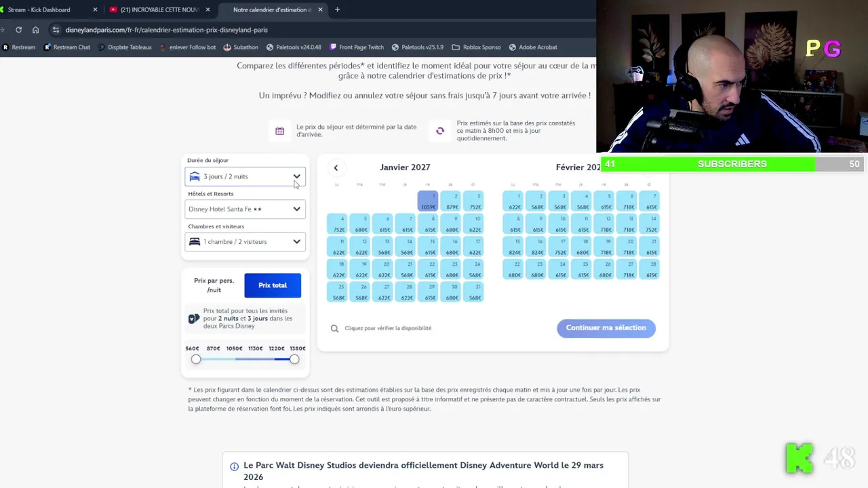This screenshot has height=488, width=868.
Task: Switch to the YouTube INCROYABLE CETTE NOUV tab
Action: (x=159, y=9)
